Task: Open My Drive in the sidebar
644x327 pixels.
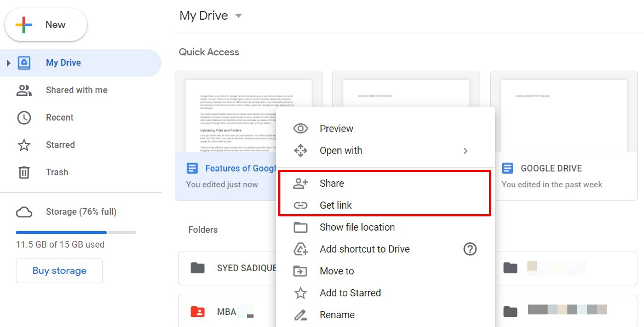Action: tap(81, 63)
